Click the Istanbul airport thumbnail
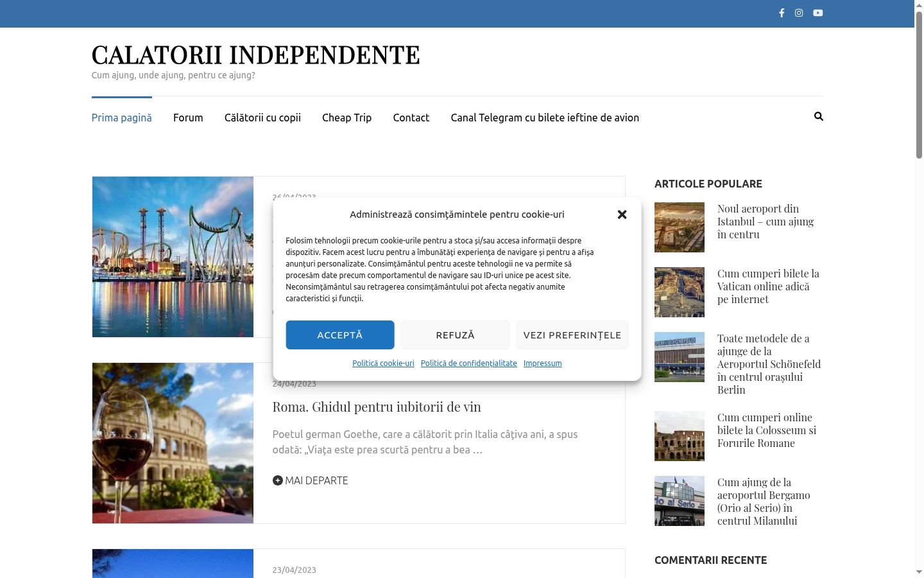The image size is (924, 578). pyautogui.click(x=680, y=227)
